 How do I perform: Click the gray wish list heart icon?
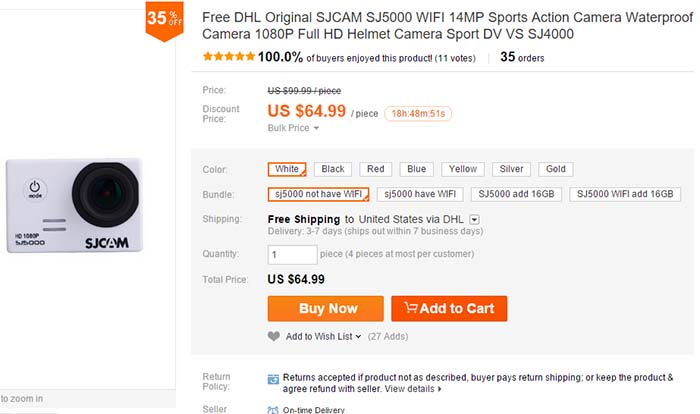pyautogui.click(x=274, y=336)
